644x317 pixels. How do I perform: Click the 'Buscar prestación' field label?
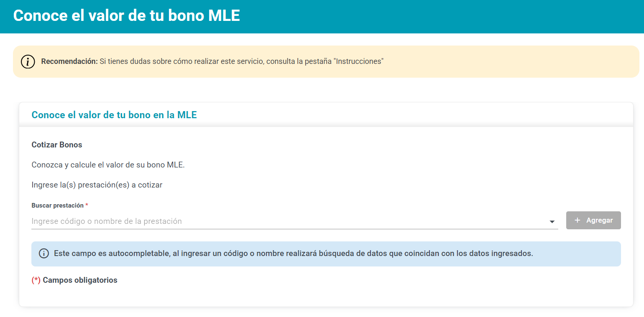[57, 205]
